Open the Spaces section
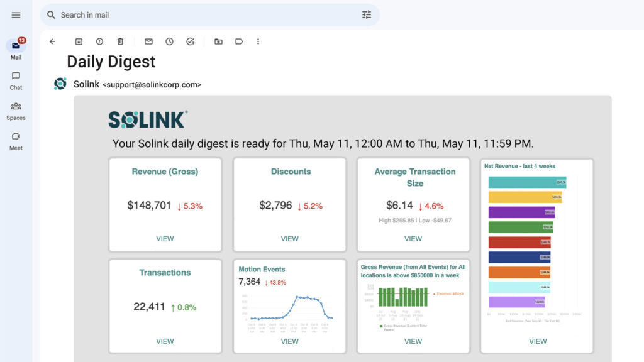Image resolution: width=644 pixels, height=362 pixels. [x=16, y=111]
